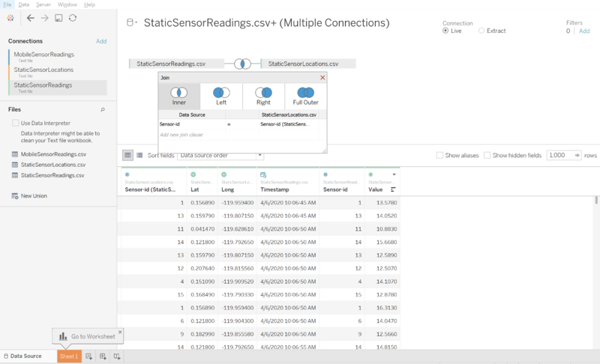
Task: Enable the Use Data Interpreter checkbox
Action: click(16, 123)
